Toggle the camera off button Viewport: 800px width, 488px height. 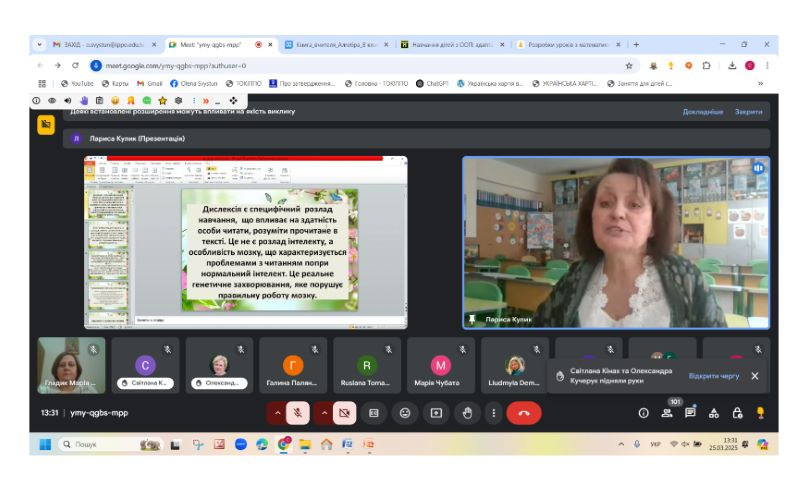click(344, 413)
